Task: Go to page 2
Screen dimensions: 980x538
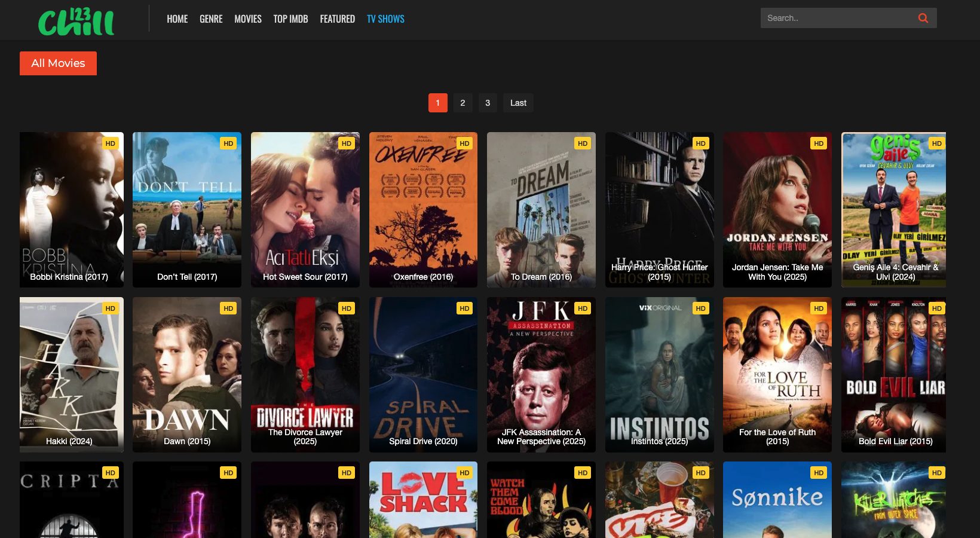Action: pos(463,103)
